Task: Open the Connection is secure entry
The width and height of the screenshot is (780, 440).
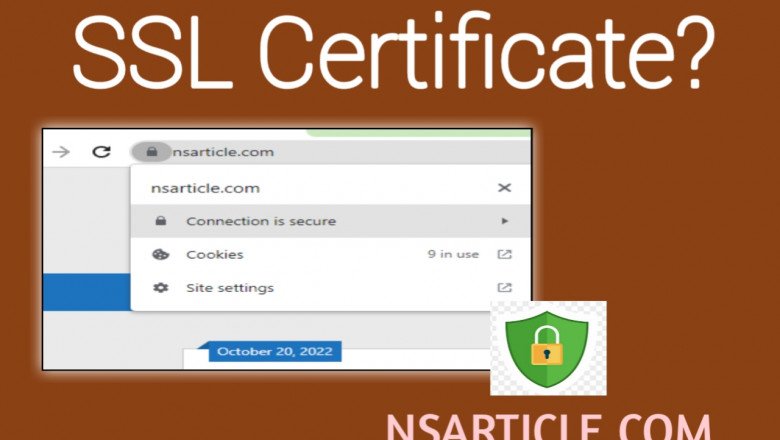Action: click(x=261, y=221)
